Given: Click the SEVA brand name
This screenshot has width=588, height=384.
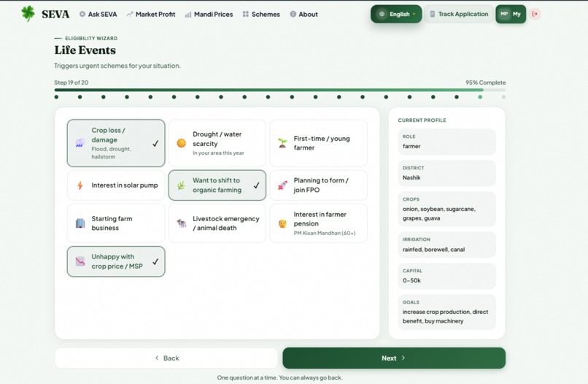Looking at the screenshot, I should (55, 15).
